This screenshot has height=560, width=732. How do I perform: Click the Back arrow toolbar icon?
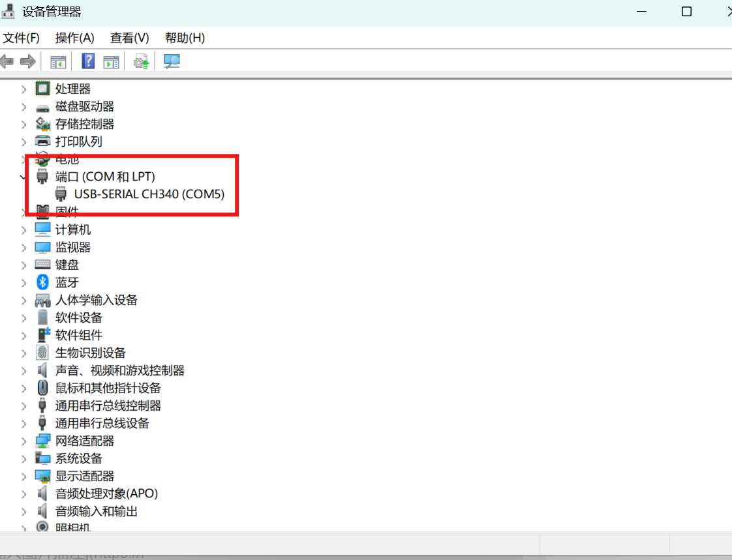7,61
